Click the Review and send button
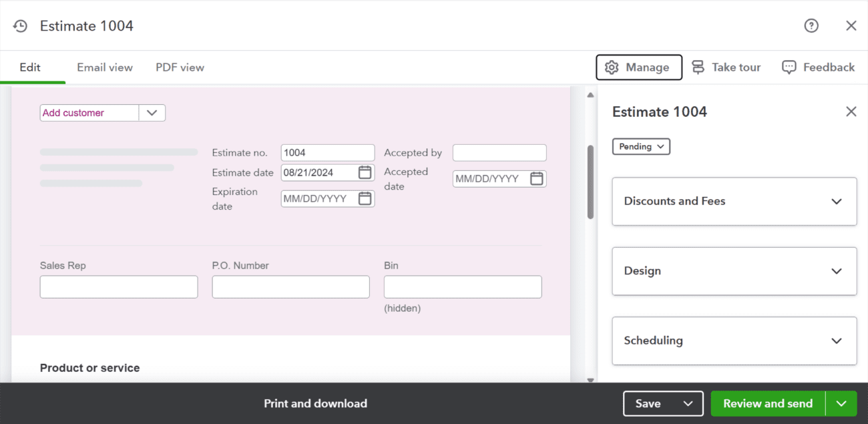 point(767,403)
